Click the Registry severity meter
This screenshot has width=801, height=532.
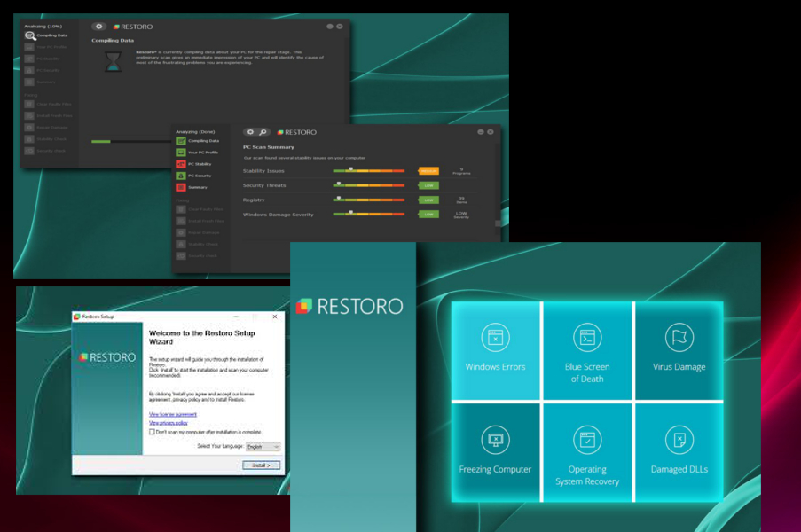coord(369,199)
